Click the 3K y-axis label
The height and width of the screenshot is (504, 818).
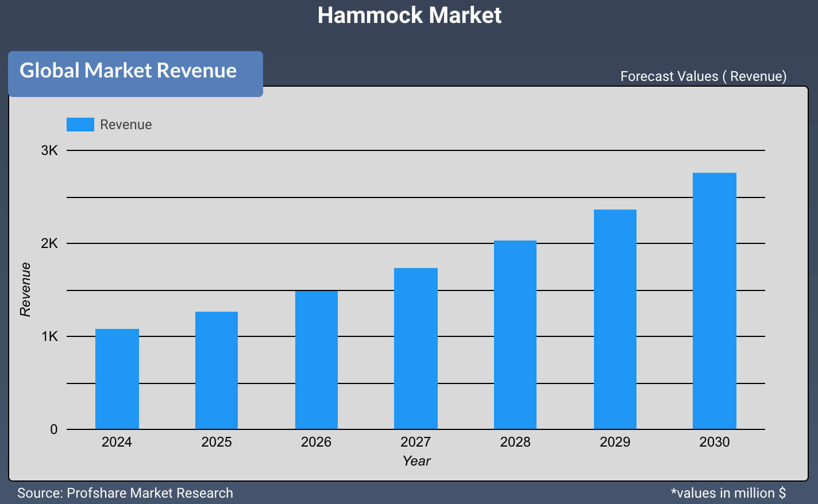coord(49,150)
